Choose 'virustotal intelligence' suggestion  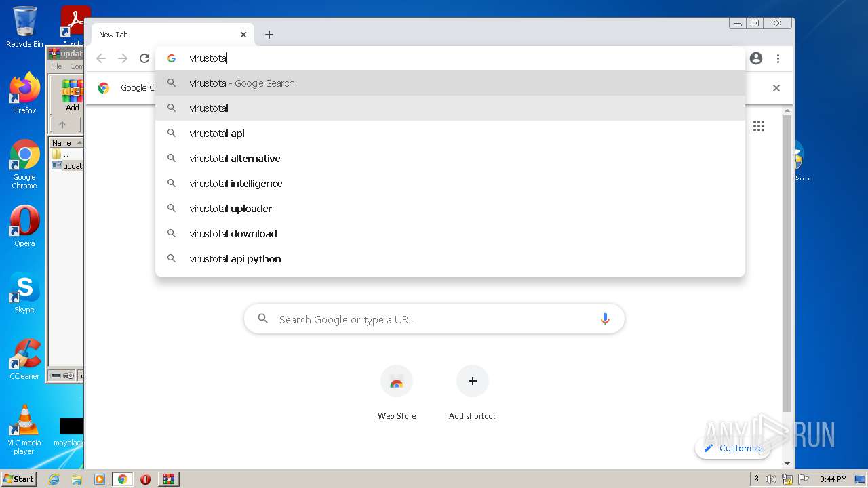pos(450,184)
